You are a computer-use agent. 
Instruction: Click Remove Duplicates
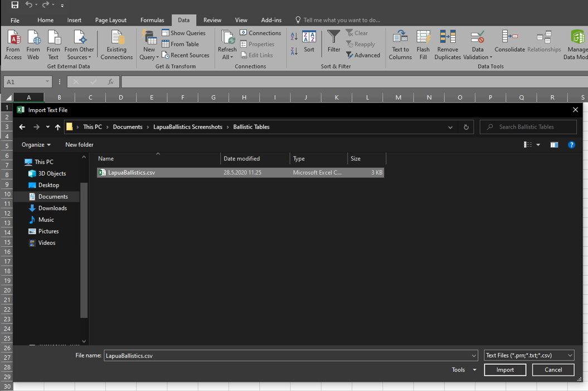point(448,45)
